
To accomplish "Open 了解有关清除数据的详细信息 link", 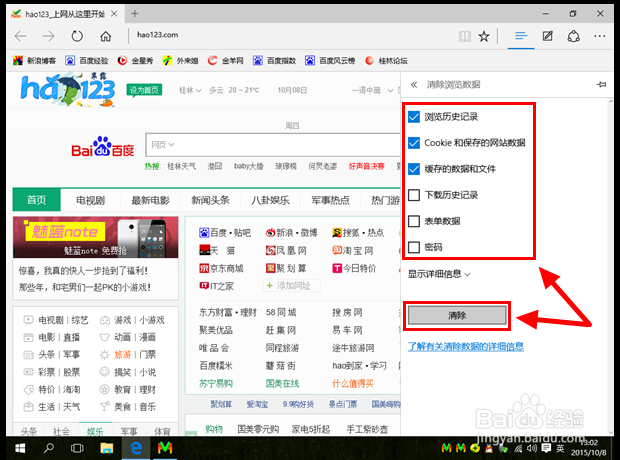I will pos(466,346).
